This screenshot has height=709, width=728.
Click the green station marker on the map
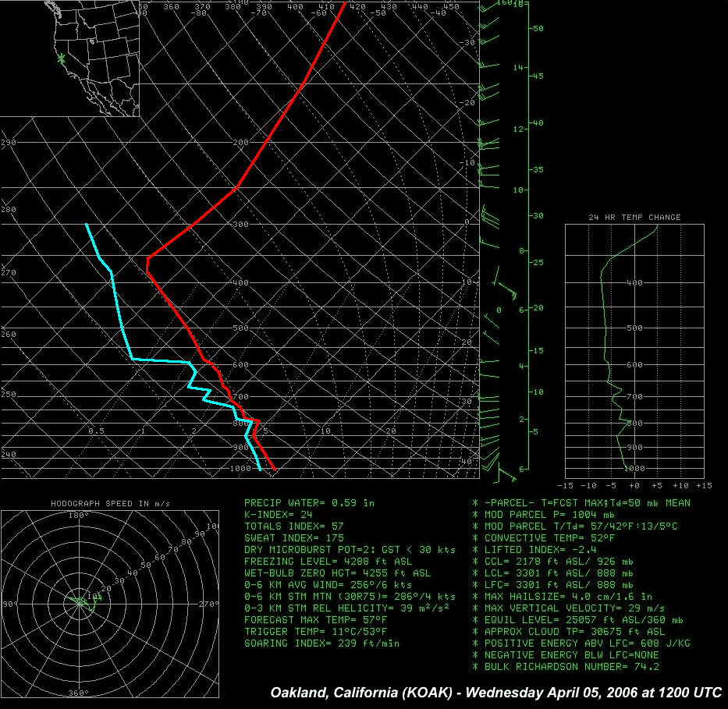(x=61, y=59)
